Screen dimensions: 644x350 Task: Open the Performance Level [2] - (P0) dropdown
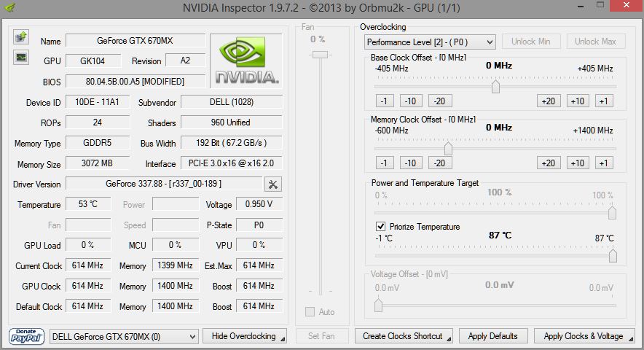[x=430, y=42]
